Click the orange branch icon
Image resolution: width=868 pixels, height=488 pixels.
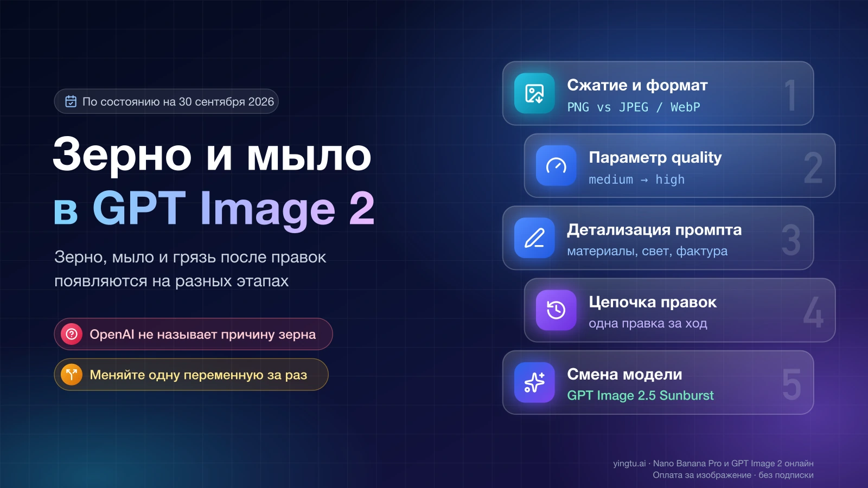tap(72, 374)
